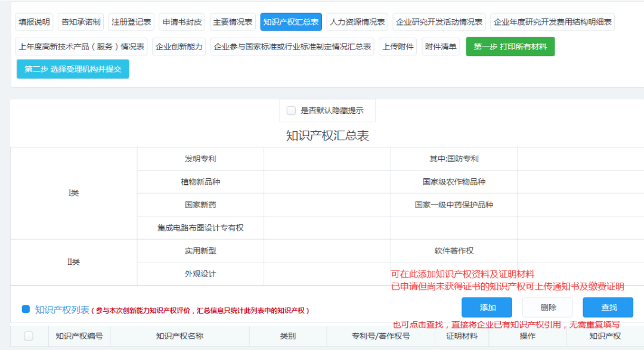The width and height of the screenshot is (644, 350).
Task: Click 第一步 打印所有材料 button
Action: coord(510,47)
